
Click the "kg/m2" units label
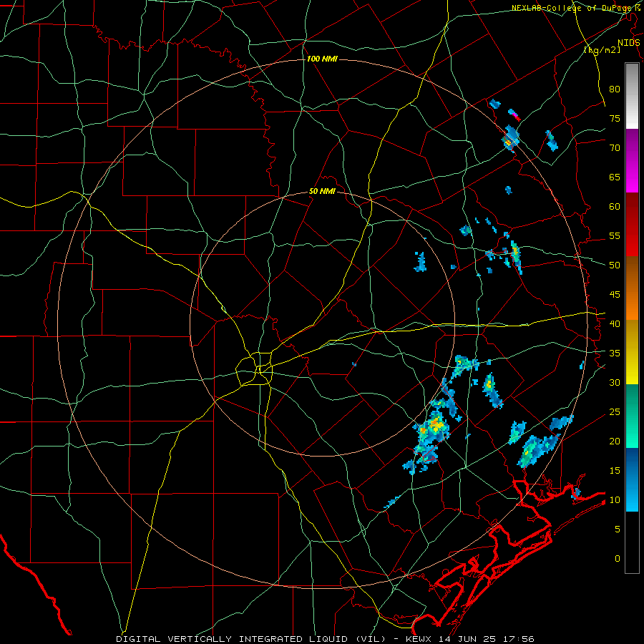tap(602, 50)
